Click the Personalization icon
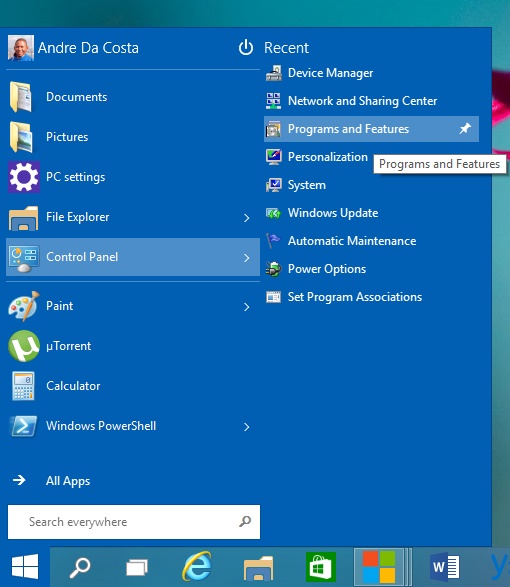This screenshot has height=587, width=510. pyautogui.click(x=274, y=157)
